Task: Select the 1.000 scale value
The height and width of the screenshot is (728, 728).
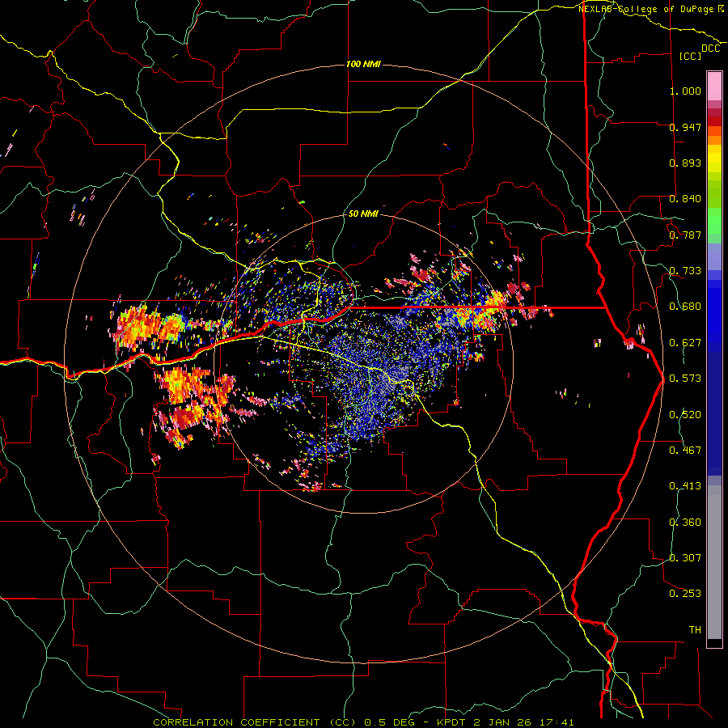Action: point(685,91)
